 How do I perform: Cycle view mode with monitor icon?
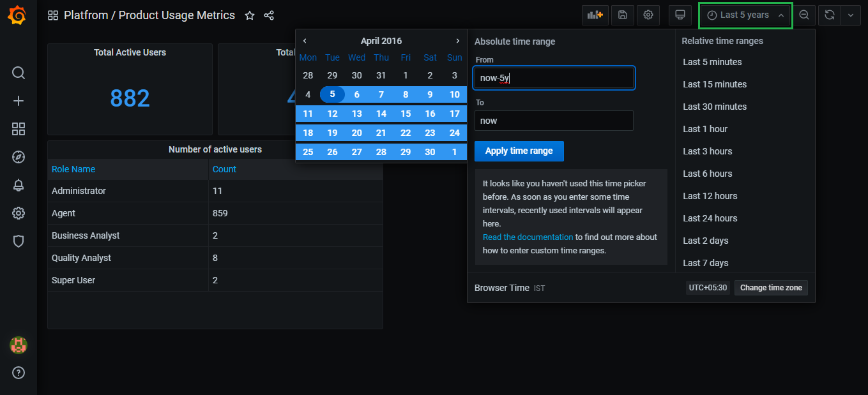point(680,15)
